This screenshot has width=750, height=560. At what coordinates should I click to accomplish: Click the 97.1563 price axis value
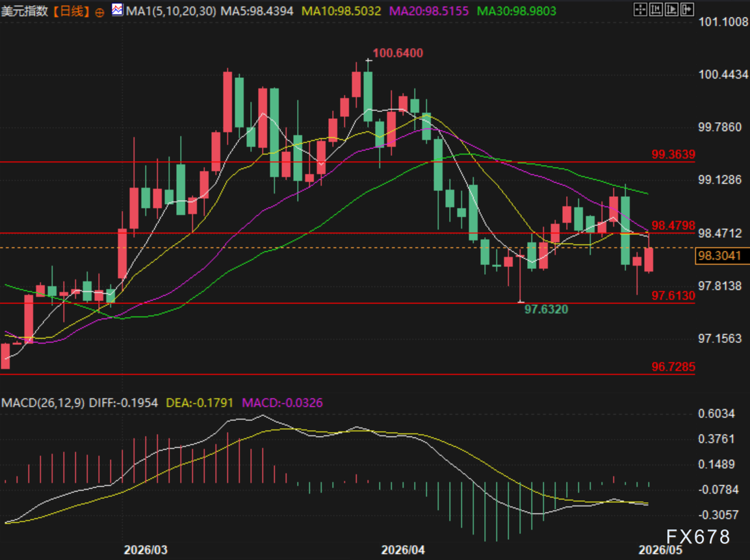(720, 338)
